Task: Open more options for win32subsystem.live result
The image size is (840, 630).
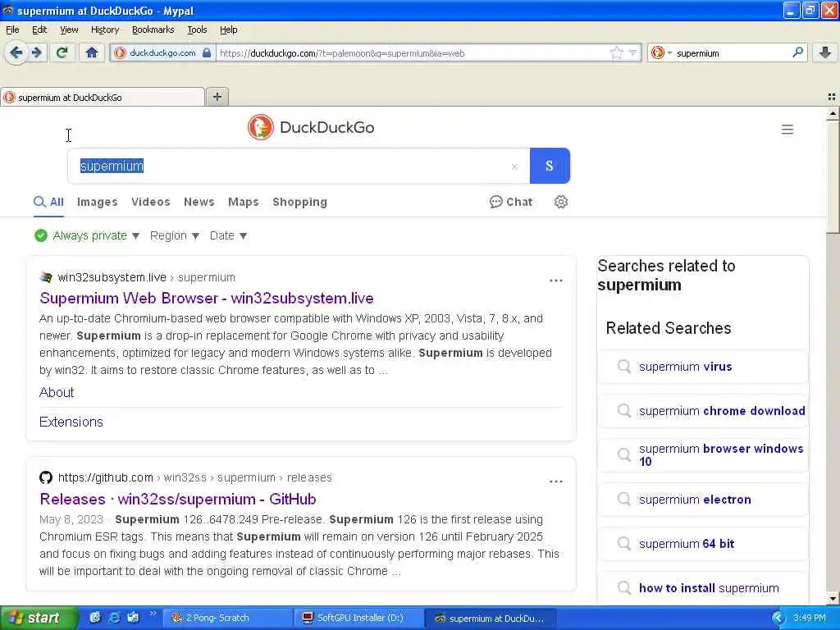Action: coord(555,281)
